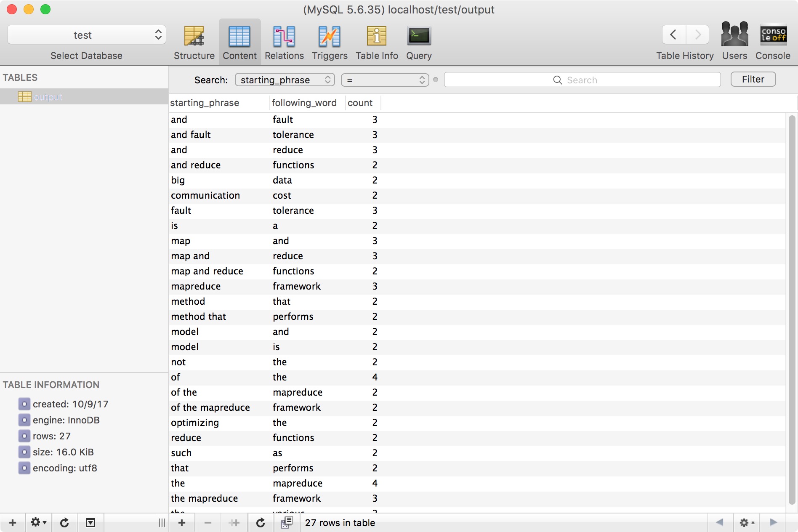
Task: Remove the selected row with minus
Action: [208, 523]
